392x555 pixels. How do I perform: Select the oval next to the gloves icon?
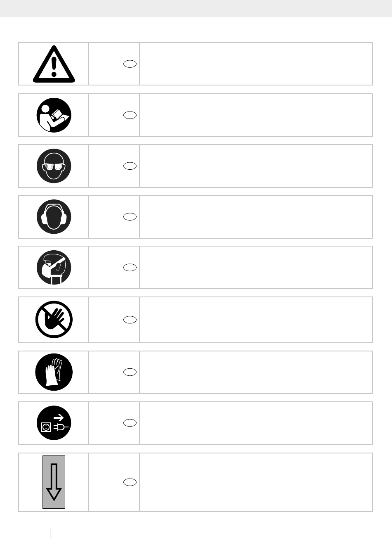click(130, 372)
